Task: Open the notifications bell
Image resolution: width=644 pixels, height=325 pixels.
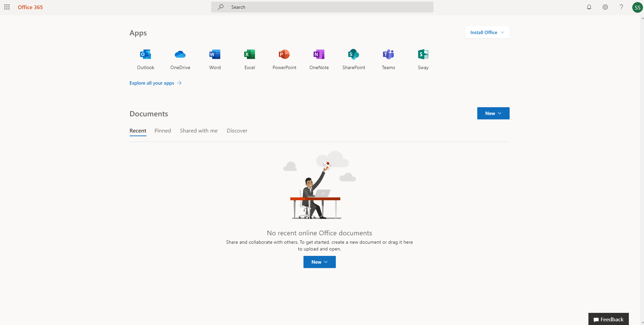Action: coord(589,7)
